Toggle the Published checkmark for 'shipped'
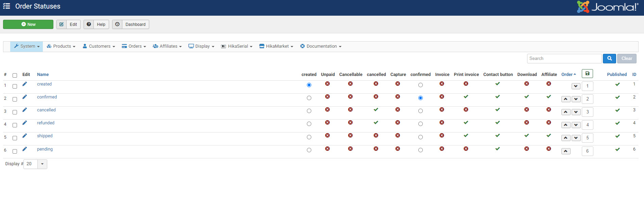The image size is (644, 203). click(x=617, y=136)
